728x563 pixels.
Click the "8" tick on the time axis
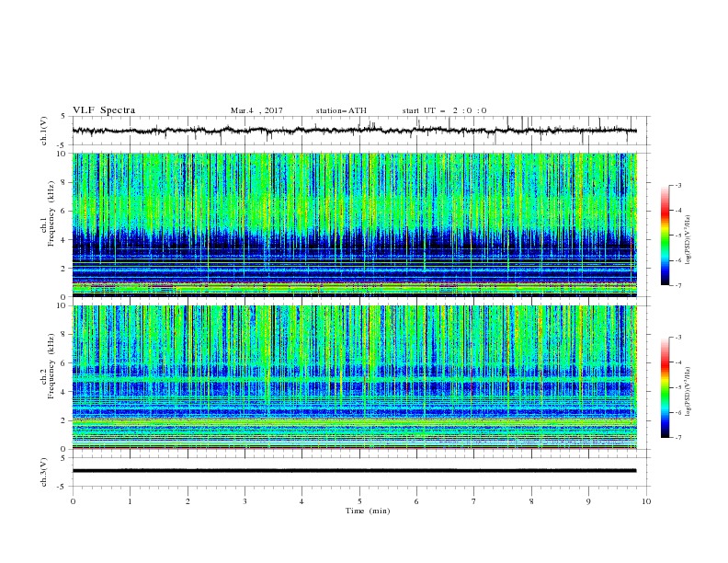point(531,501)
